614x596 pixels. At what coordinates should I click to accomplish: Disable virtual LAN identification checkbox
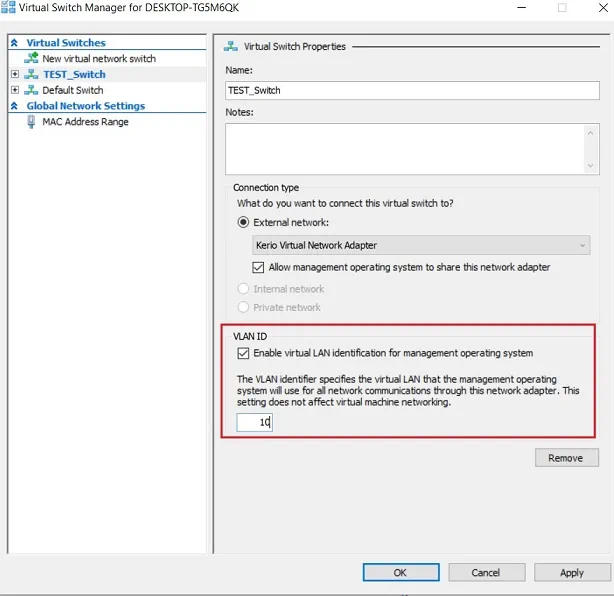coord(242,353)
